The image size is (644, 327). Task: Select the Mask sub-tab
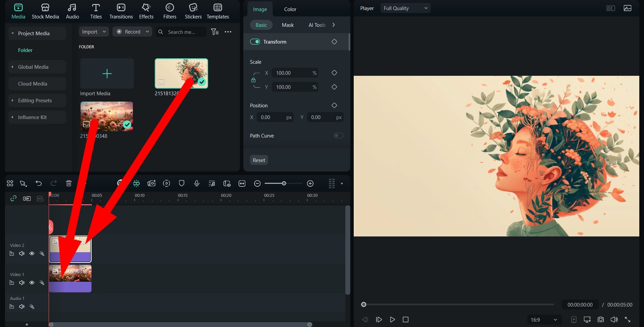click(288, 25)
